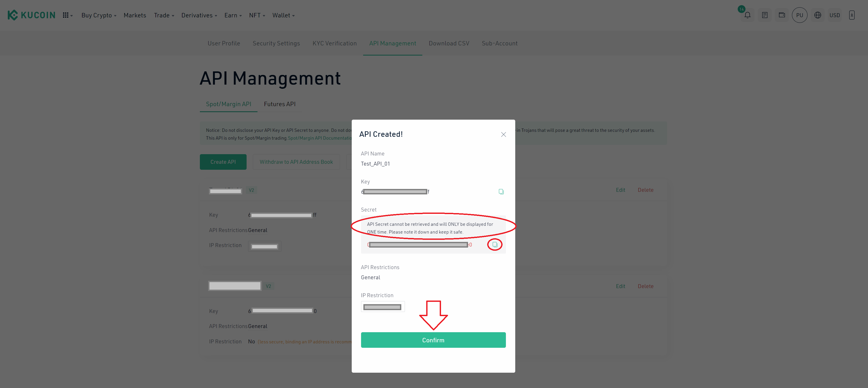The height and width of the screenshot is (388, 868).
Task: Switch to the Futures API tab
Action: (280, 104)
